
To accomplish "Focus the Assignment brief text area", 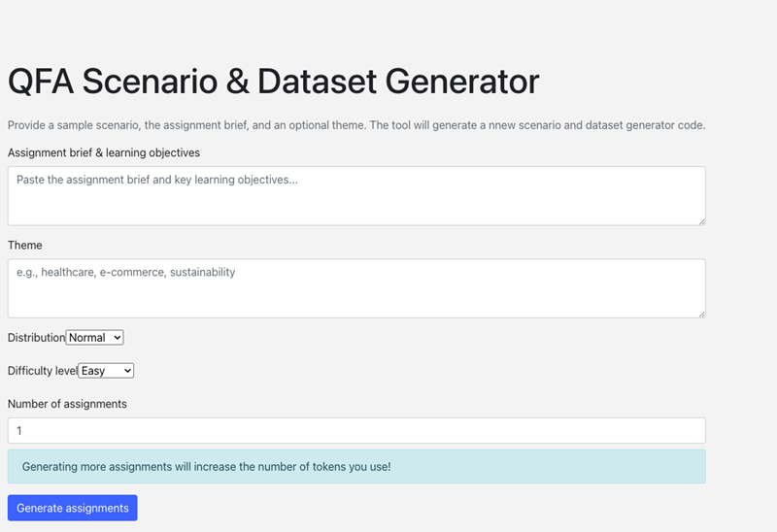I will coord(356,196).
